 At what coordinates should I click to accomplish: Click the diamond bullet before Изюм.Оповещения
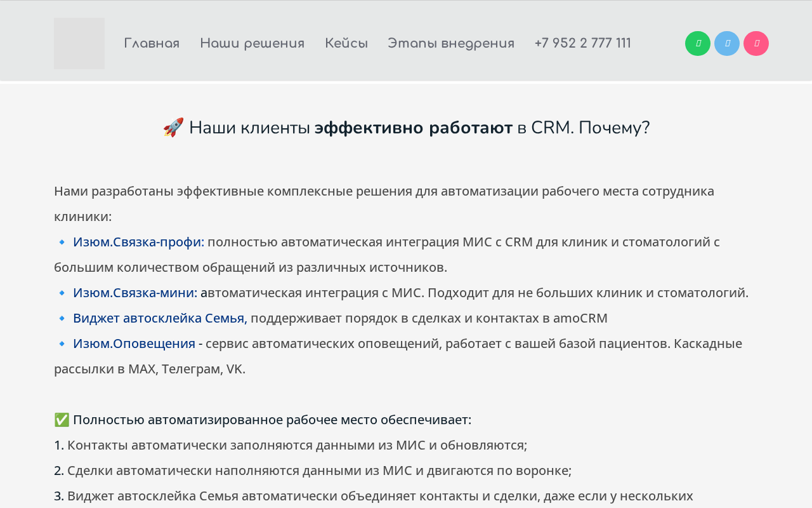(x=62, y=344)
